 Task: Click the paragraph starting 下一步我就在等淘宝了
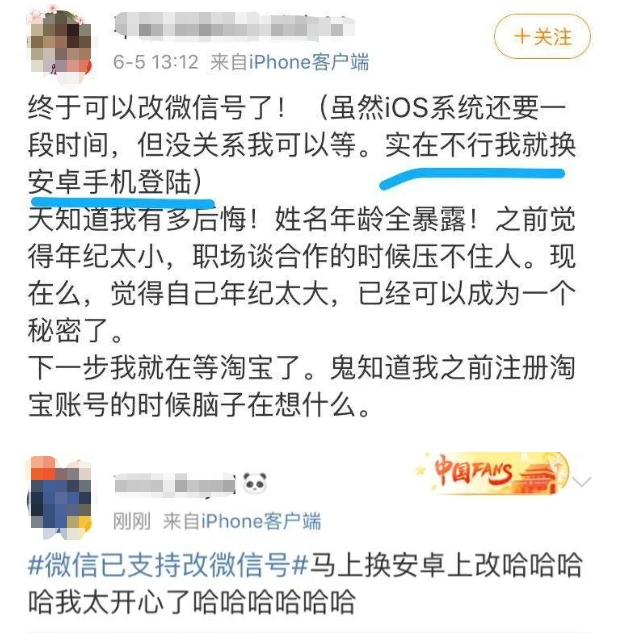[x=301, y=386]
